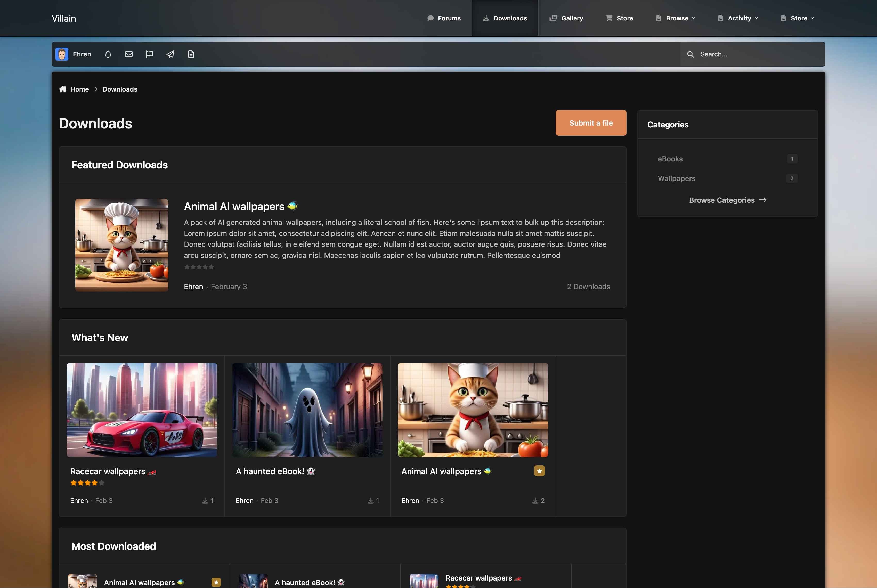This screenshot has width=877, height=588.
Task: Open the notifications bell icon
Action: coord(108,54)
